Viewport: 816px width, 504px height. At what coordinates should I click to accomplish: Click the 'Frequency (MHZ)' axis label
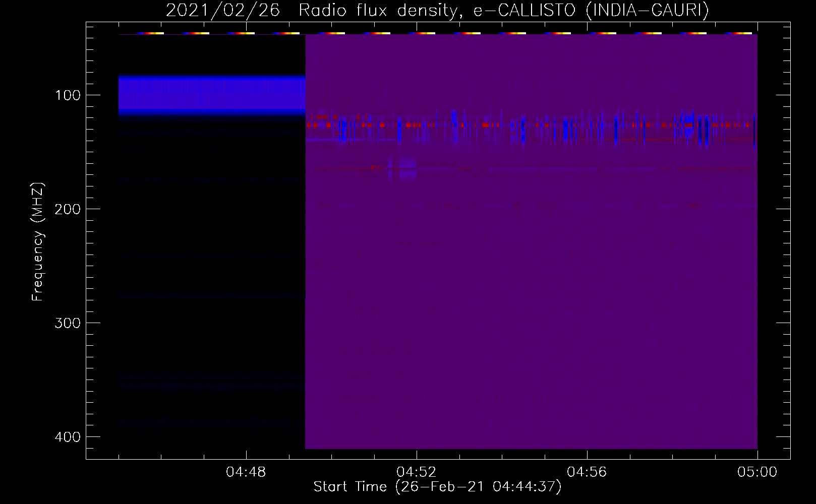coord(38,242)
